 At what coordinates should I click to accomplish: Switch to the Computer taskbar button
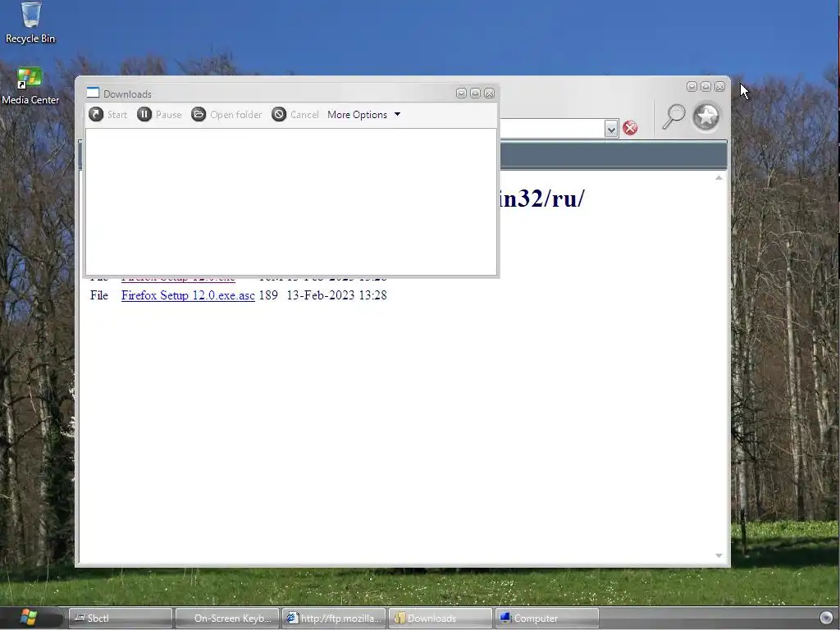pos(547,619)
